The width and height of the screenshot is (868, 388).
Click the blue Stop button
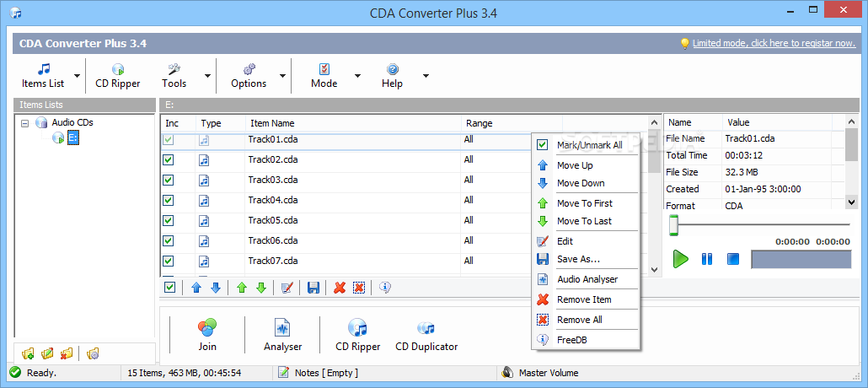point(733,259)
